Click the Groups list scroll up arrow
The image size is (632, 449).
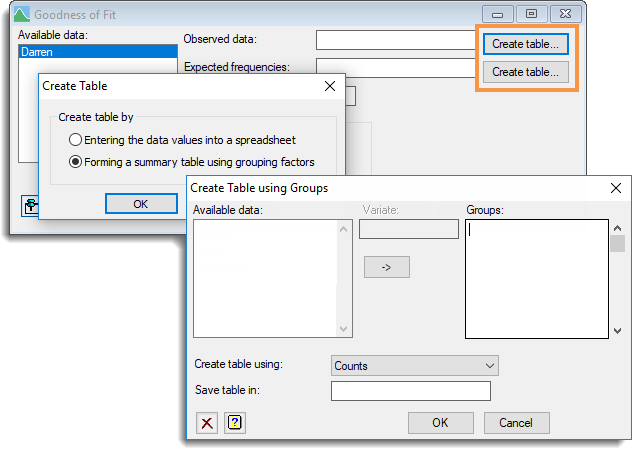[x=618, y=227]
